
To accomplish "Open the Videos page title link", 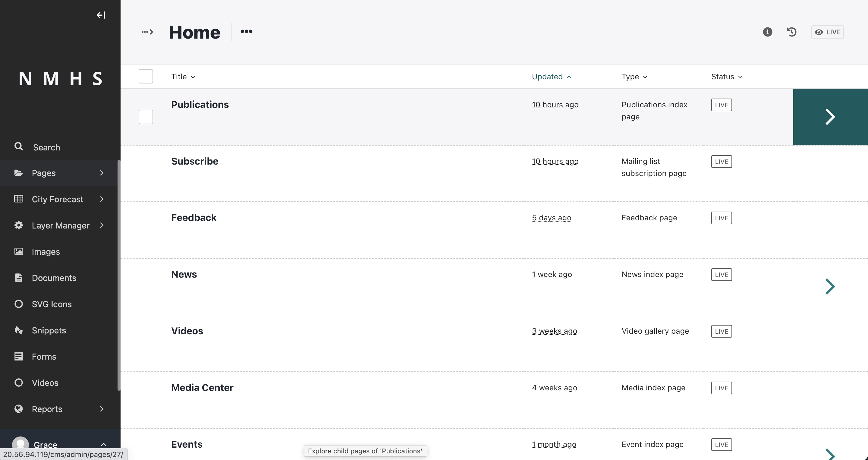I will pos(187,331).
